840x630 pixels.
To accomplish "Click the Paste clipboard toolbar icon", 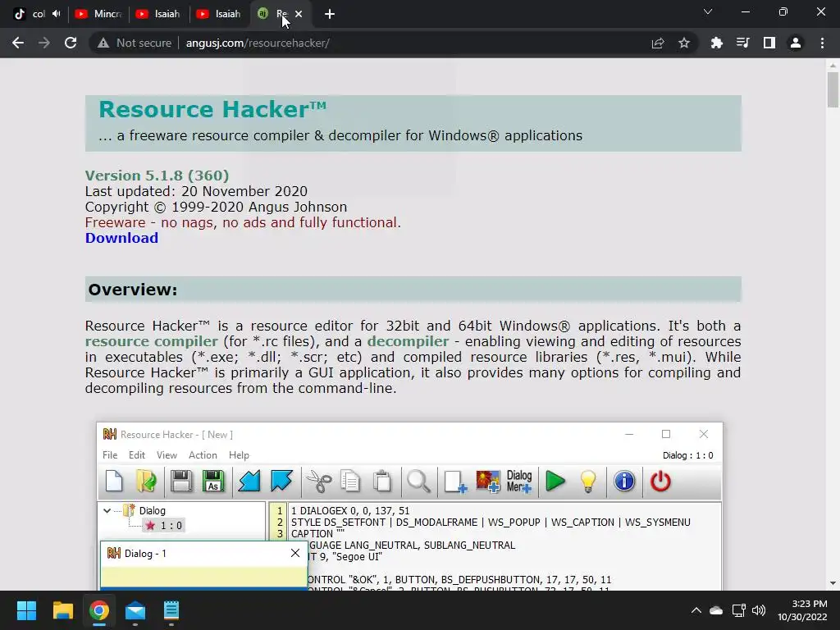I will click(x=382, y=481).
